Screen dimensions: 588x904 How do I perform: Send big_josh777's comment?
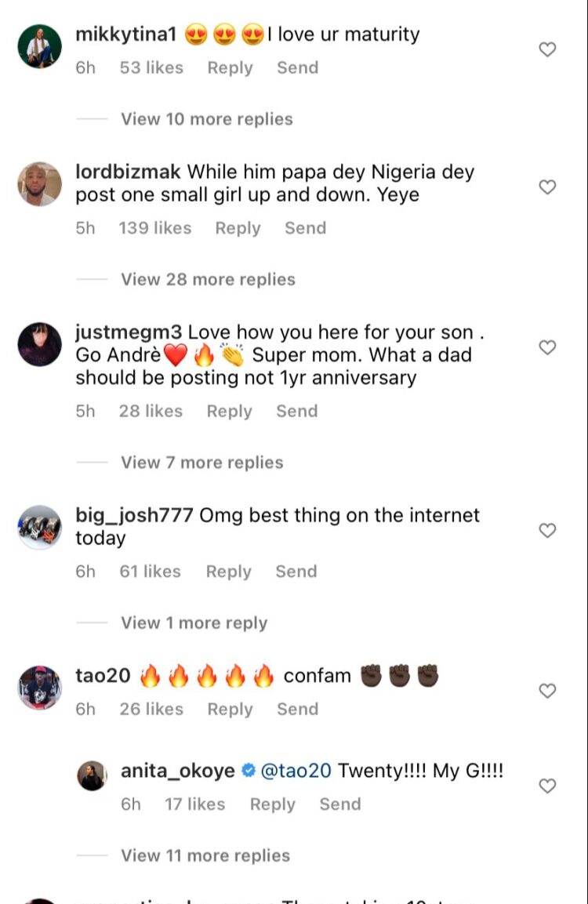(x=296, y=572)
